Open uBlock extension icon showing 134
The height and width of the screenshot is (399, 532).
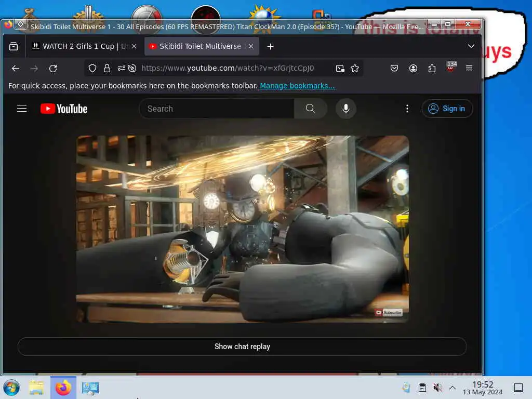coord(450,67)
